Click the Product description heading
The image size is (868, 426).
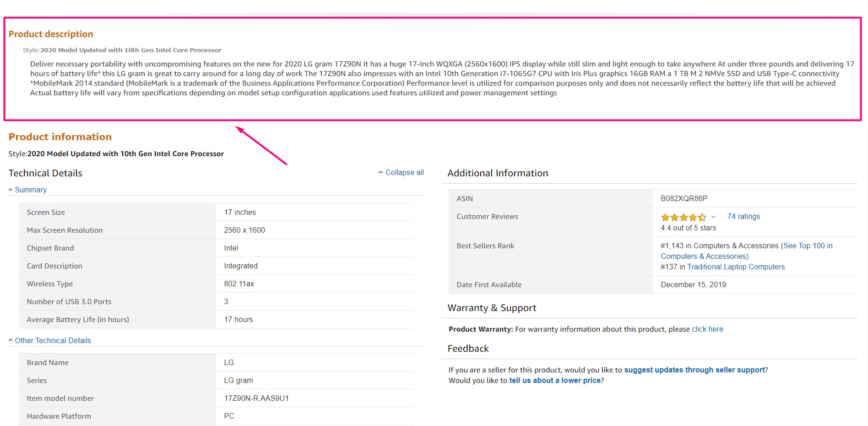(51, 34)
